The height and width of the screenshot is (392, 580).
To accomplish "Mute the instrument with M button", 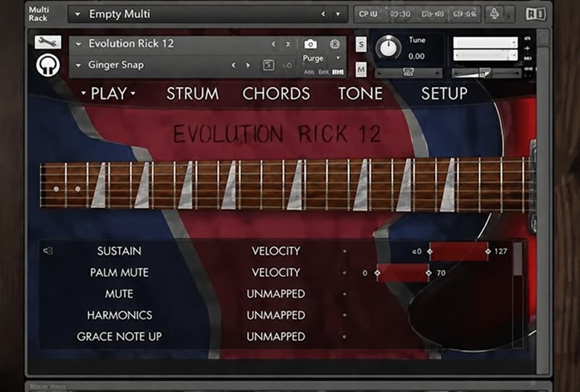I will 361,69.
